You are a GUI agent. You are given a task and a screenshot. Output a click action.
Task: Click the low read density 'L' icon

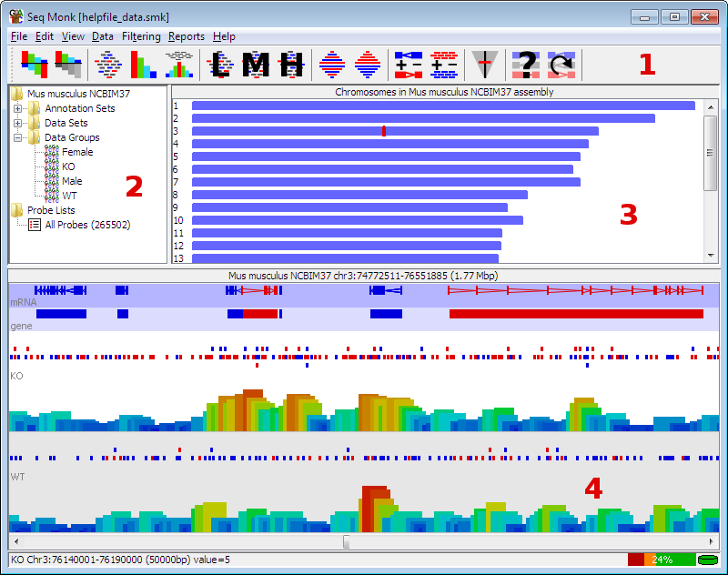(x=220, y=64)
